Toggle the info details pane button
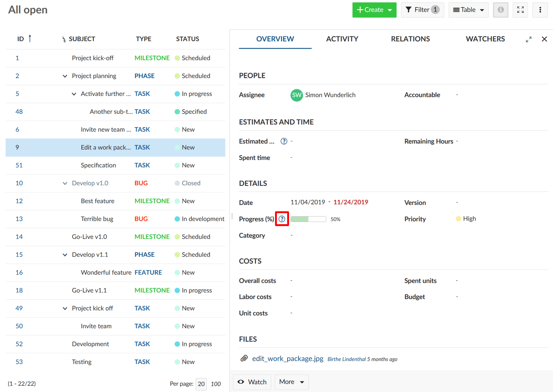This screenshot has width=553, height=392. (500, 10)
